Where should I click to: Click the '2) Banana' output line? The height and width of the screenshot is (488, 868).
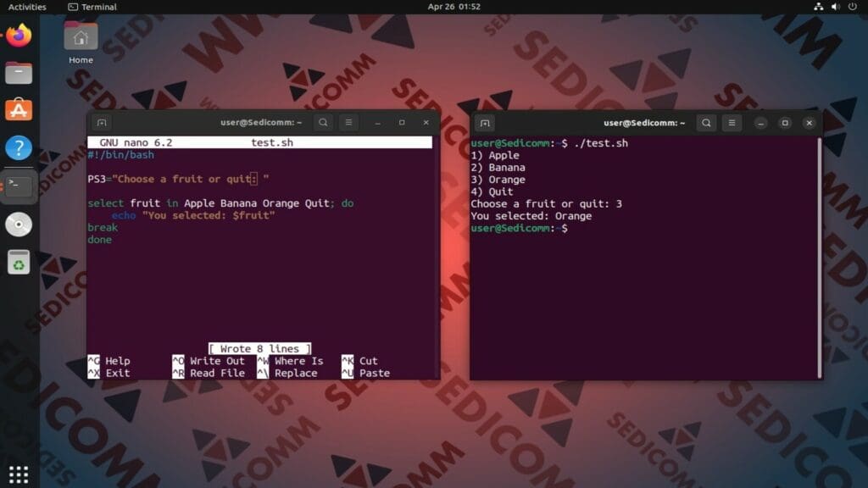pos(498,167)
